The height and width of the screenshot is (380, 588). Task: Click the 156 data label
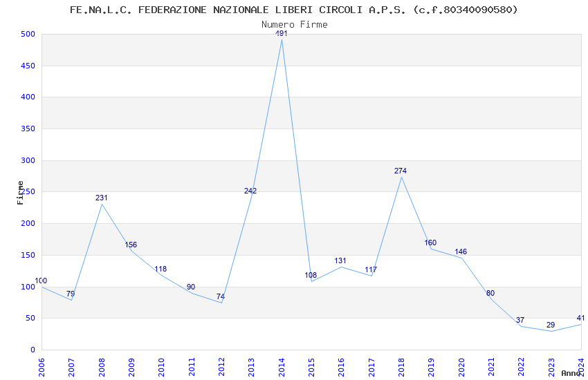coord(131,245)
